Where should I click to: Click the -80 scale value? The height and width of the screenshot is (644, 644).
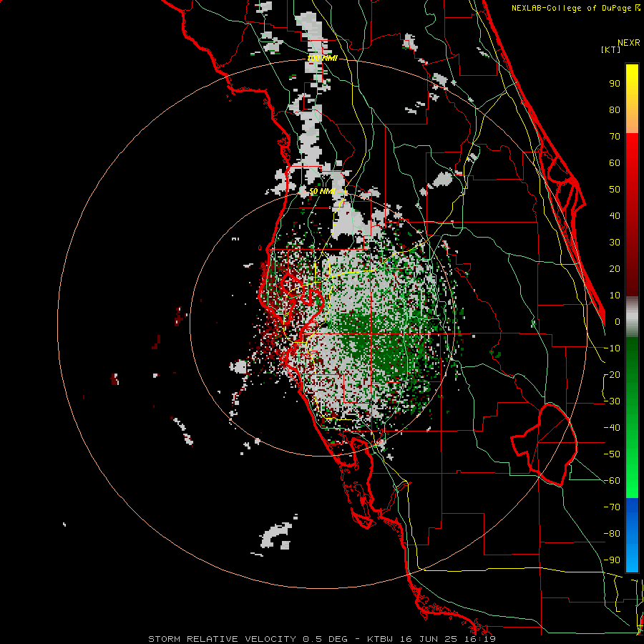[x=612, y=534]
